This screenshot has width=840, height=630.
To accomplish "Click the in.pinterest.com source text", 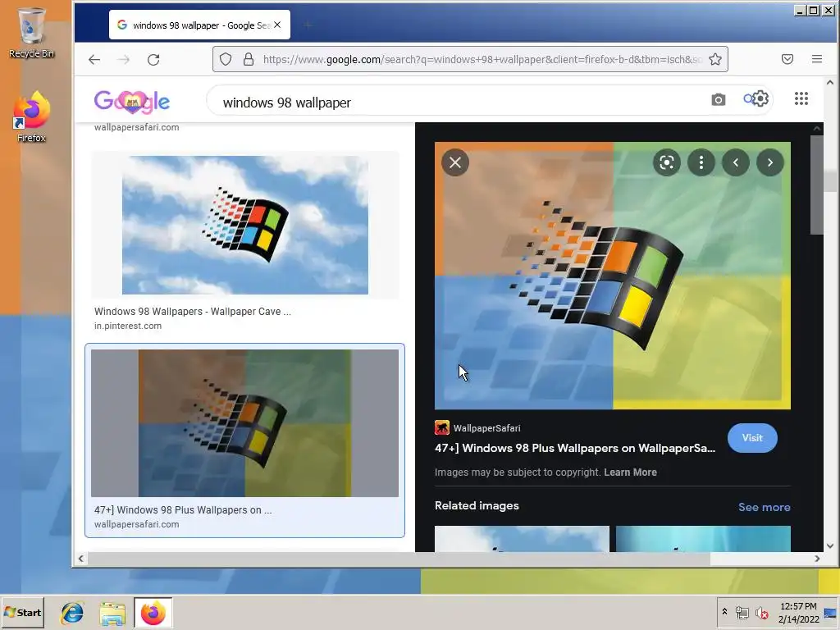I will pos(127,326).
